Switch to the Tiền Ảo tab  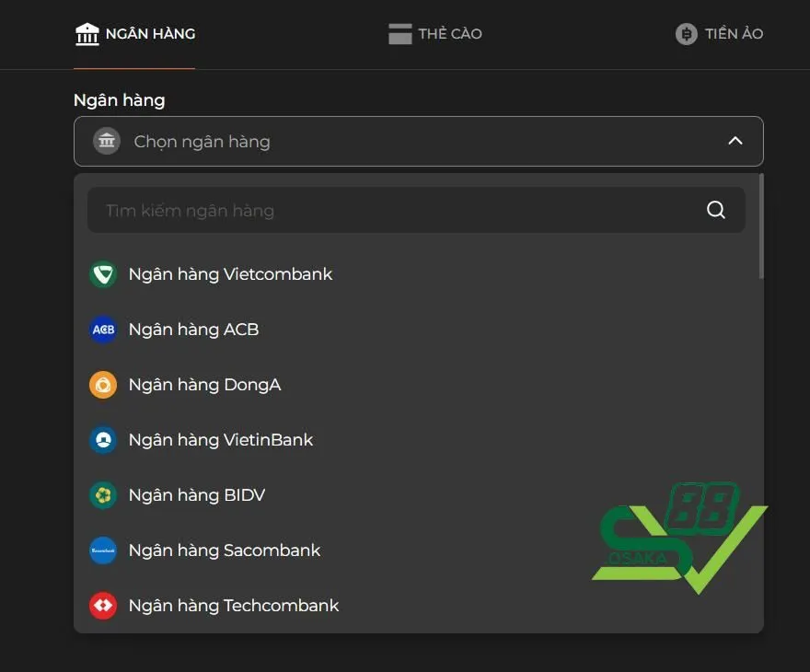point(719,34)
